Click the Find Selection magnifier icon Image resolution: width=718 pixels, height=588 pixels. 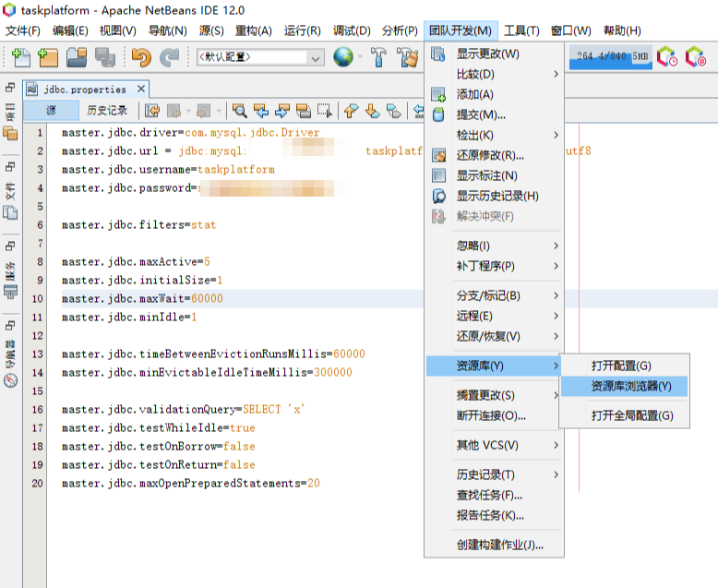pyautogui.click(x=239, y=111)
